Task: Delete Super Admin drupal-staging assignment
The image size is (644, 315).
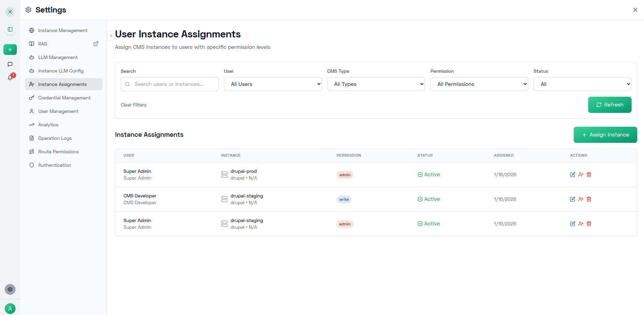Action: click(589, 224)
